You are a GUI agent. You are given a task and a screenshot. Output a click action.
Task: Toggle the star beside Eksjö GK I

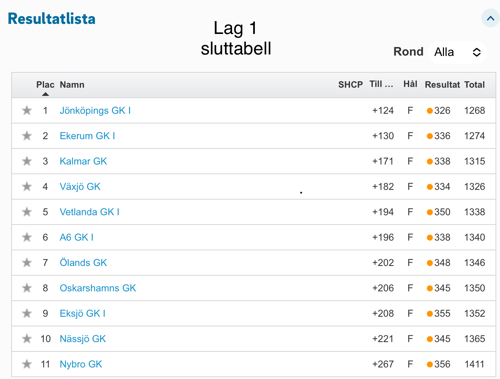27,313
